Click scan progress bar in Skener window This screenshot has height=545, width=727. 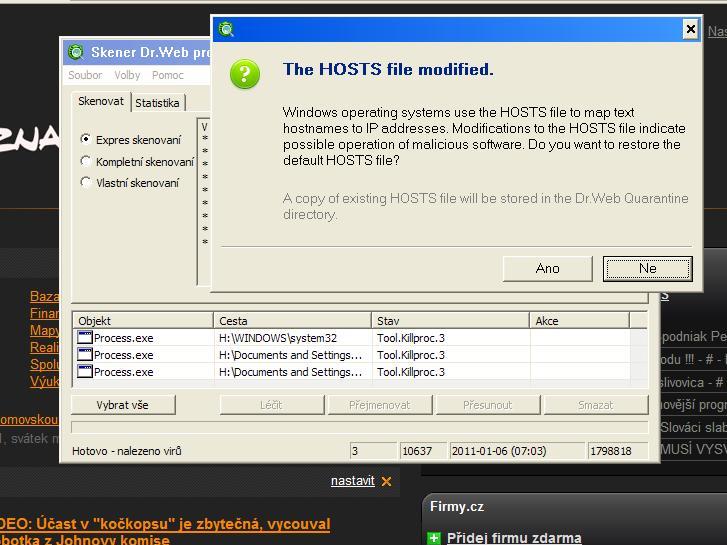coord(359,427)
